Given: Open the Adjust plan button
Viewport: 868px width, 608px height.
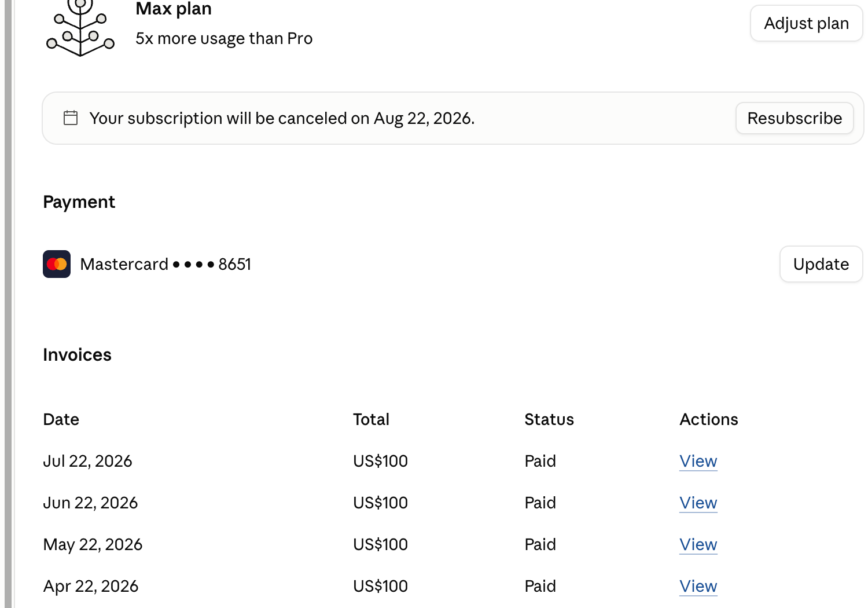Looking at the screenshot, I should (x=806, y=23).
